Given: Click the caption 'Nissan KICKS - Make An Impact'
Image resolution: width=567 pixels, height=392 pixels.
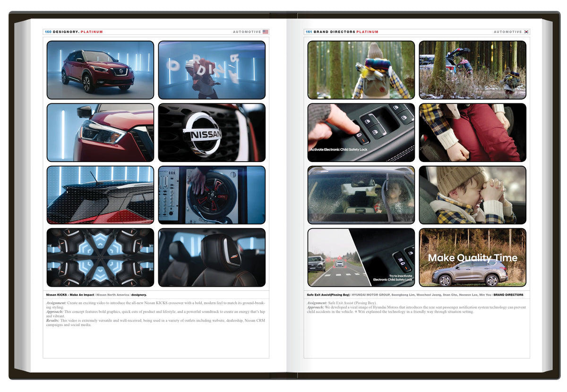Looking at the screenshot, I should (70, 295).
